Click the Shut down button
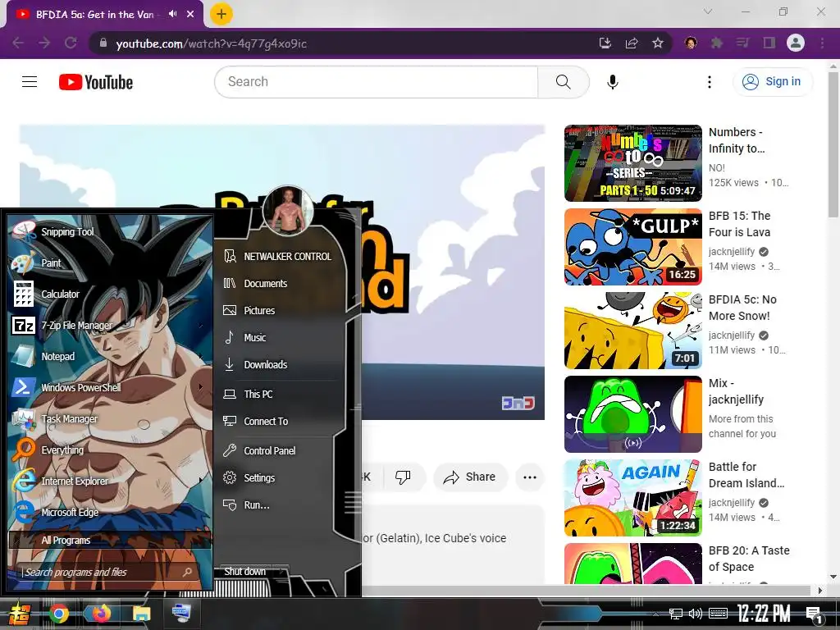Viewport: 840px width, 630px height. point(244,572)
